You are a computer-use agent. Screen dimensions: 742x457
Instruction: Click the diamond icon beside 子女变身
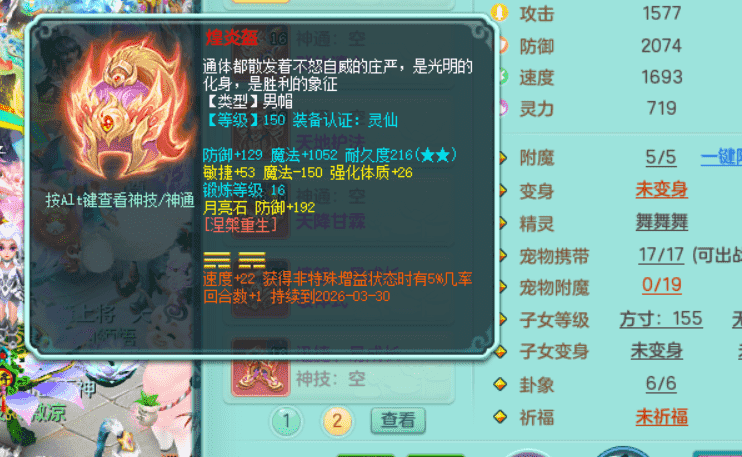point(500,352)
